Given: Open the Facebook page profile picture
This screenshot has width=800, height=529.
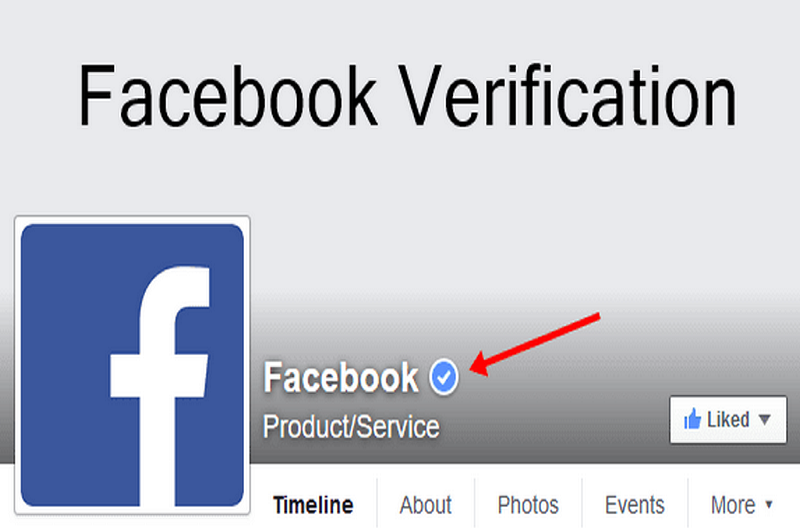Looking at the screenshot, I should pyautogui.click(x=132, y=365).
